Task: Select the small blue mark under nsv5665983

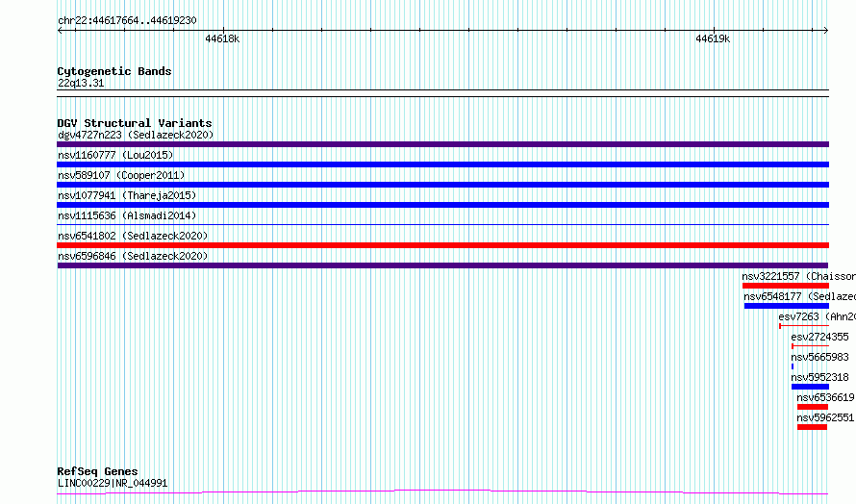Action: (x=793, y=366)
